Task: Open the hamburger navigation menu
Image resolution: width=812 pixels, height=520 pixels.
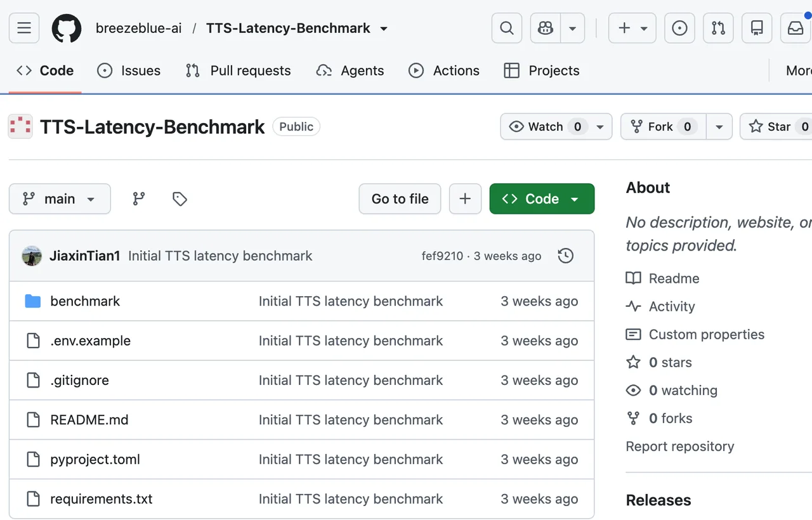Action: (x=24, y=28)
